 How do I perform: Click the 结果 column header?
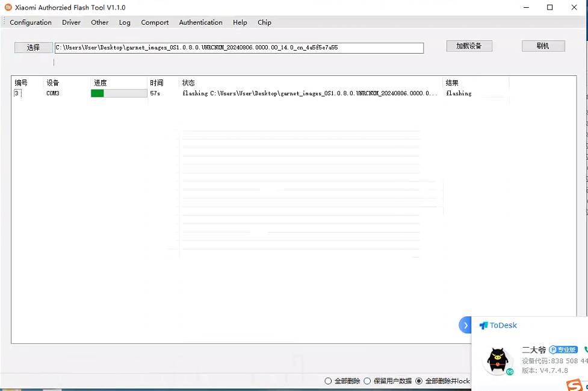pos(452,83)
